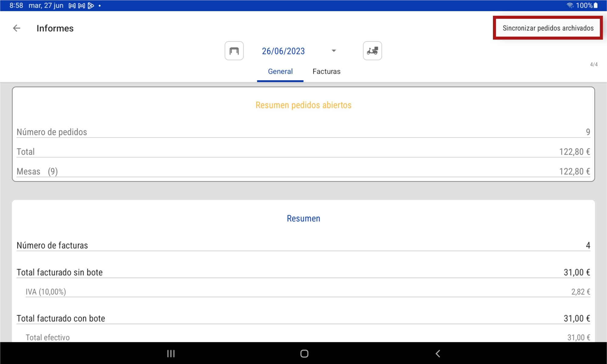
Task: Tap the Resumen pedidos abiertos heading
Action: click(x=303, y=105)
